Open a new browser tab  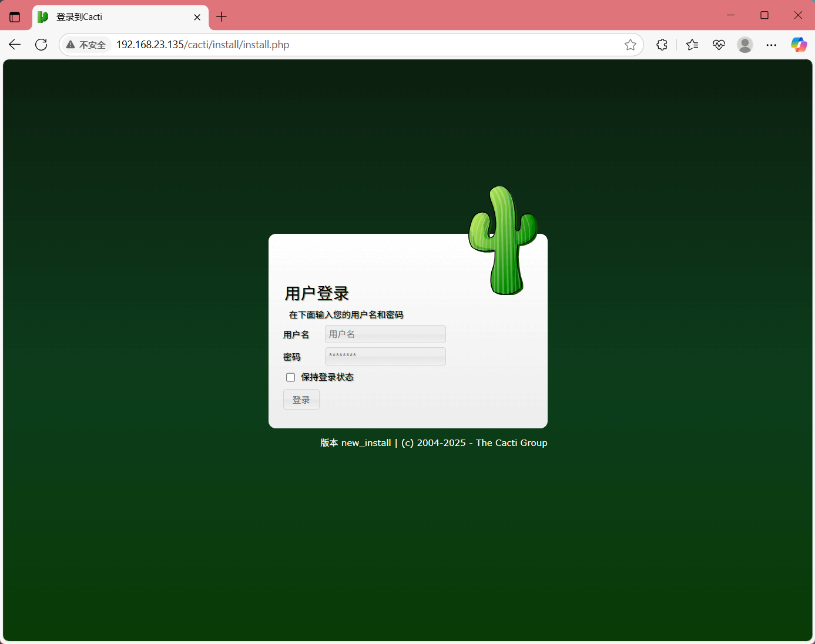[x=222, y=17]
